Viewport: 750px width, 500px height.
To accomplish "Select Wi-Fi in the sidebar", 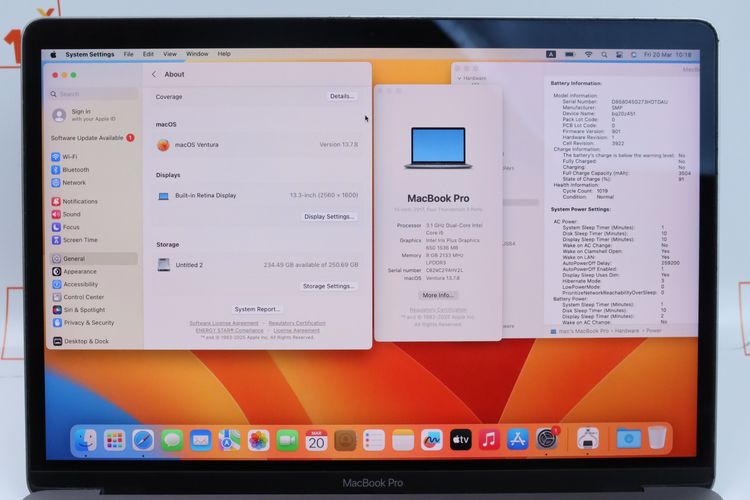I will 94,156.
